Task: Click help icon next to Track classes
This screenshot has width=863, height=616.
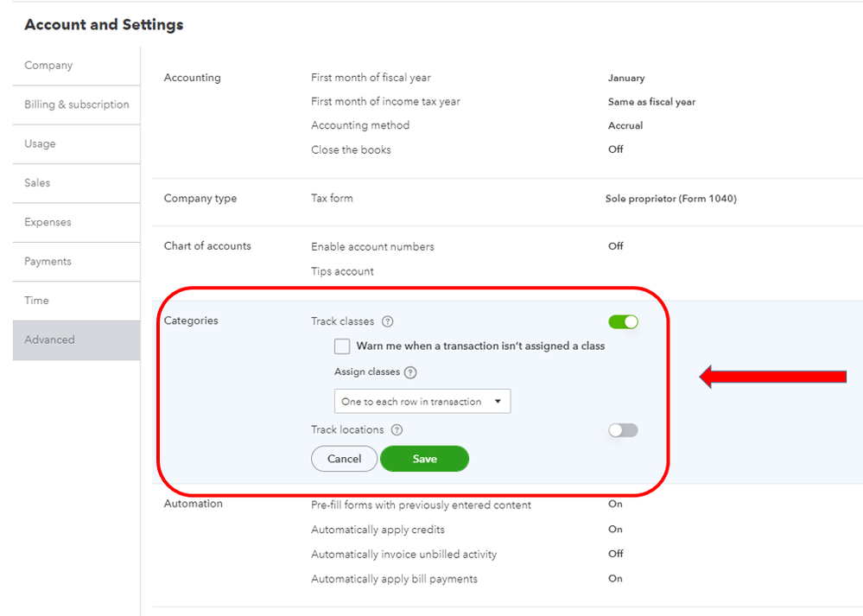Action: point(388,321)
